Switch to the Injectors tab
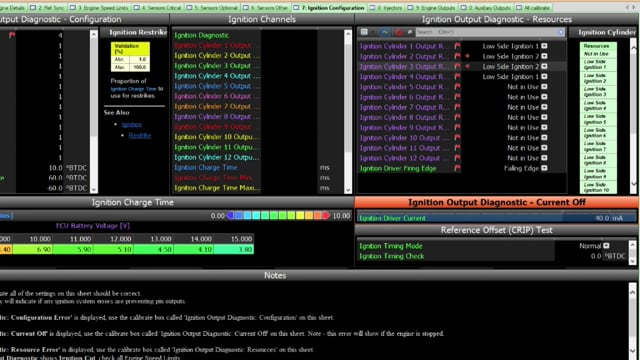This screenshot has height=360, width=640. (x=387, y=8)
